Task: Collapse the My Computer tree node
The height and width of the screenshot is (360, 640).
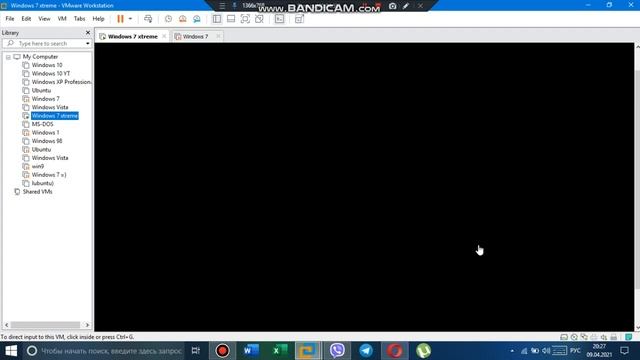Action: click(x=8, y=57)
